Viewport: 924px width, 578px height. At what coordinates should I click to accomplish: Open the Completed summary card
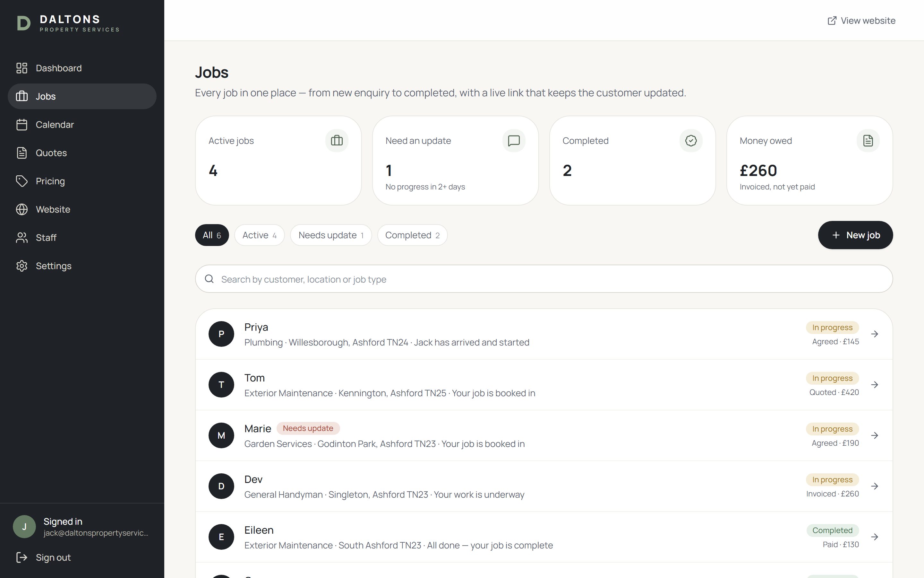(632, 161)
